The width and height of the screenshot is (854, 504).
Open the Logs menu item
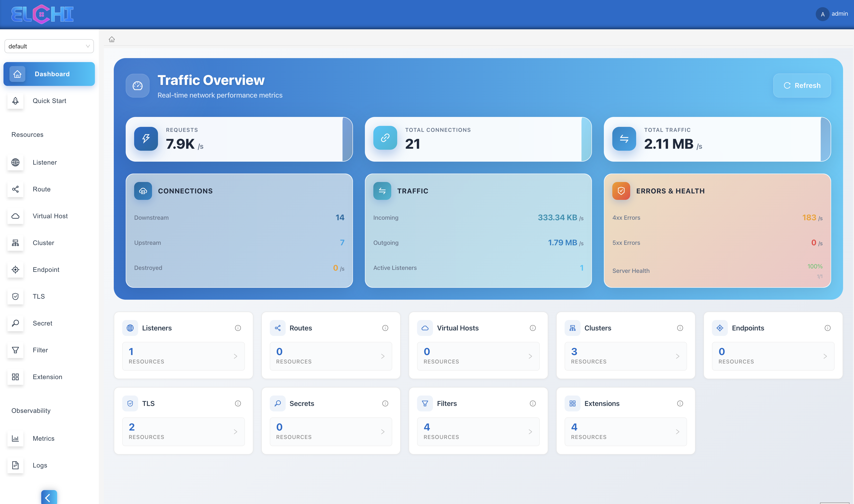[40, 465]
